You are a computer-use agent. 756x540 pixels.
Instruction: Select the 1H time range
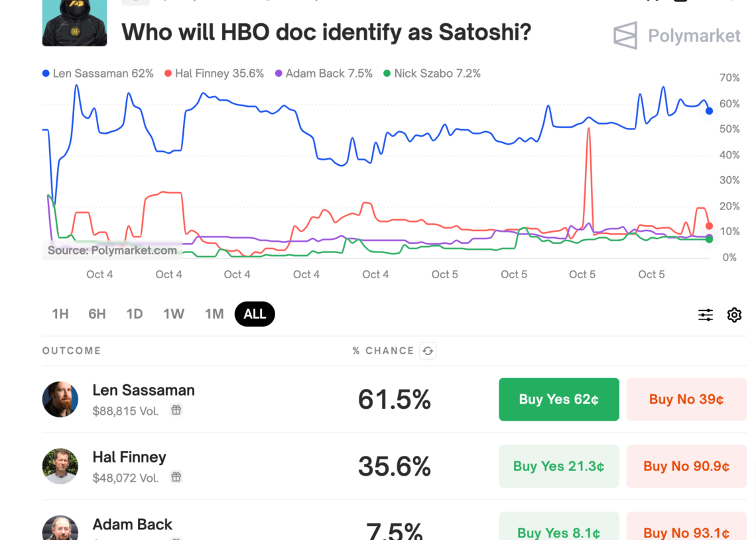(x=60, y=314)
